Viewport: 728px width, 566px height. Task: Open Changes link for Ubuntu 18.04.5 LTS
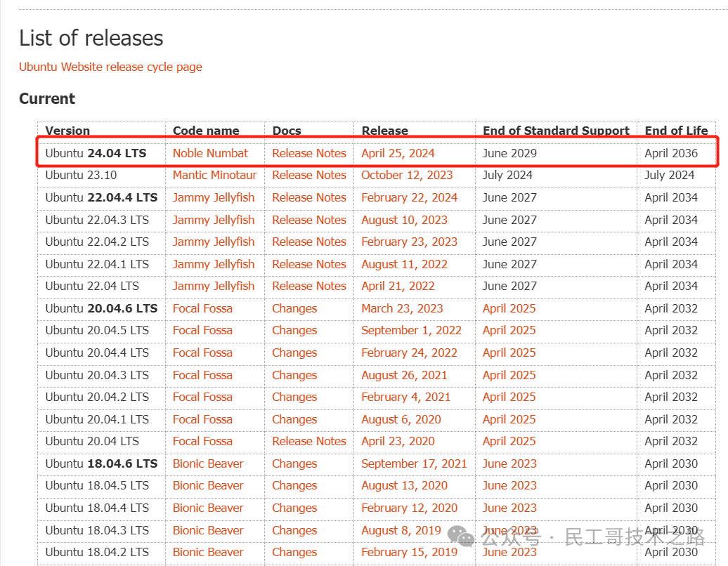pyautogui.click(x=294, y=485)
